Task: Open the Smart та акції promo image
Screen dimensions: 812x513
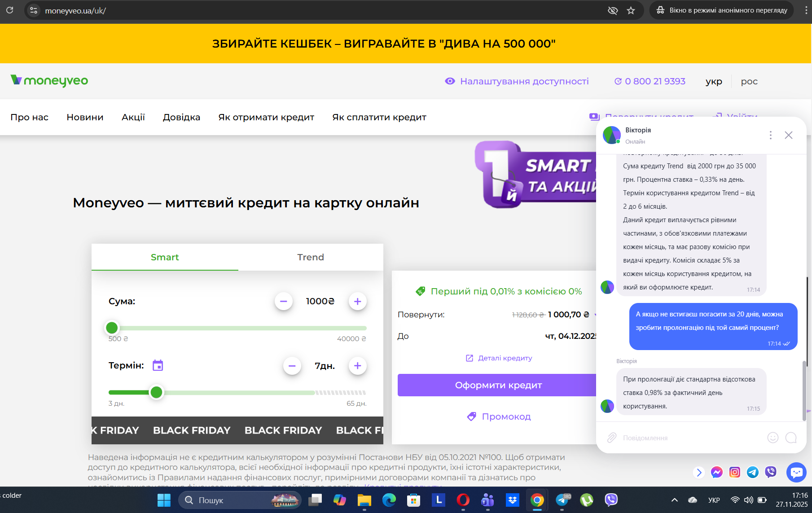Action: [x=535, y=174]
